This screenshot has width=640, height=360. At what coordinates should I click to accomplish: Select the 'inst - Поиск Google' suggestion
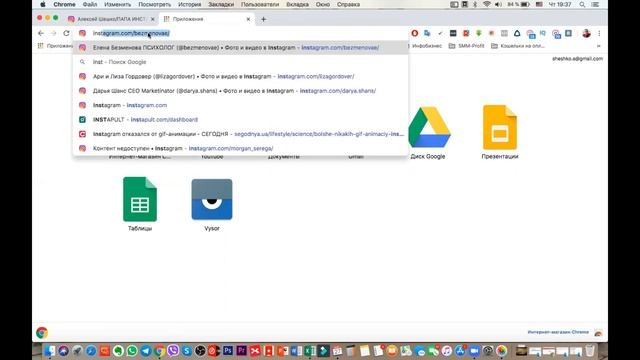[241, 62]
